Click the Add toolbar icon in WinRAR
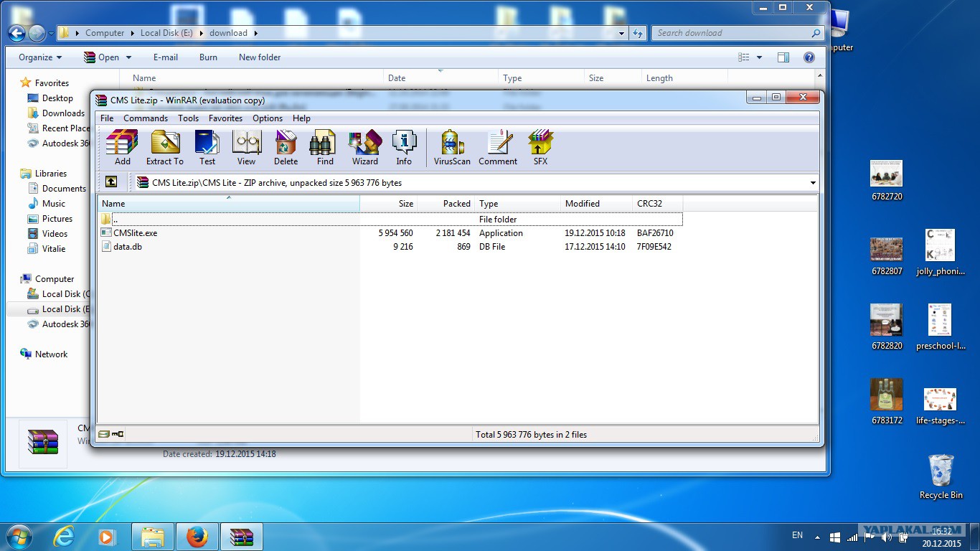Image resolution: width=980 pixels, height=551 pixels. click(x=122, y=148)
